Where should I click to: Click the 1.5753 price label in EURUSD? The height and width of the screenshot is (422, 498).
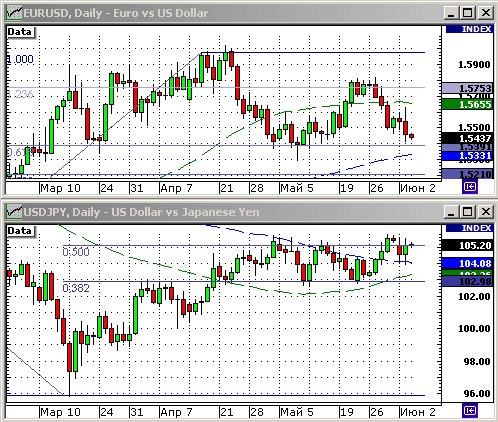pyautogui.click(x=467, y=88)
